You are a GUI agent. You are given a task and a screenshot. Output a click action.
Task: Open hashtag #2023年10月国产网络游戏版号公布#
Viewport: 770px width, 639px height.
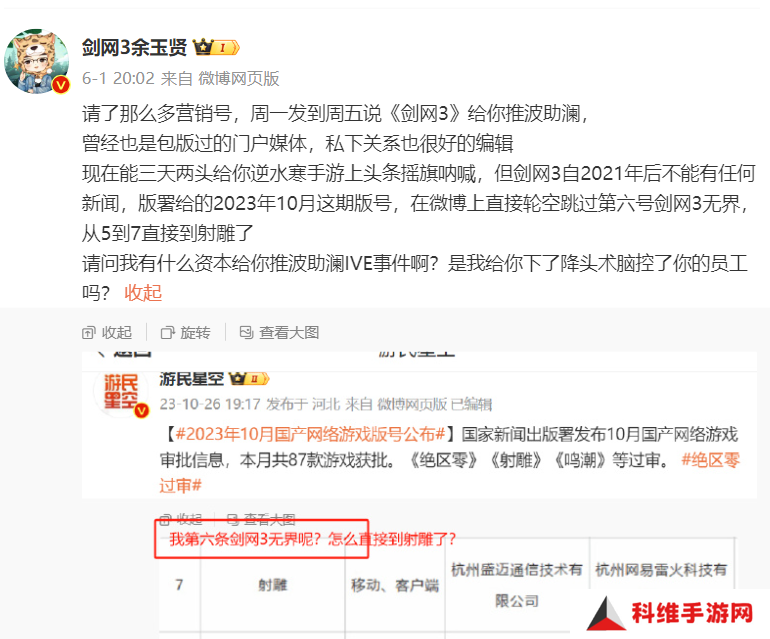310,434
